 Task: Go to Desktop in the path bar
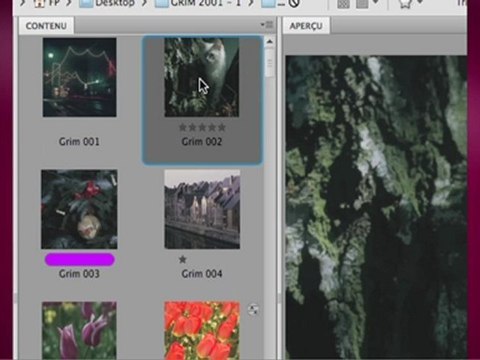[108, 3]
